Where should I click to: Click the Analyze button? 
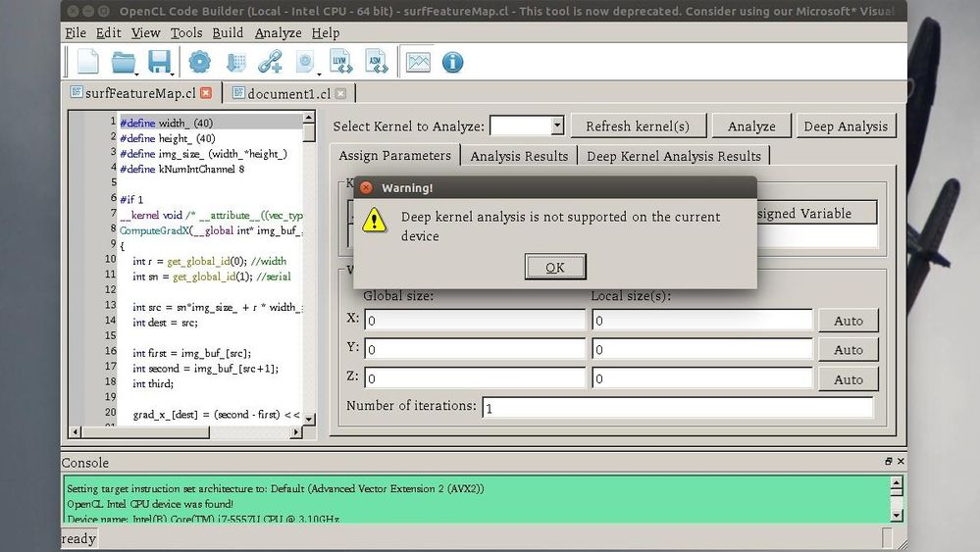click(751, 126)
